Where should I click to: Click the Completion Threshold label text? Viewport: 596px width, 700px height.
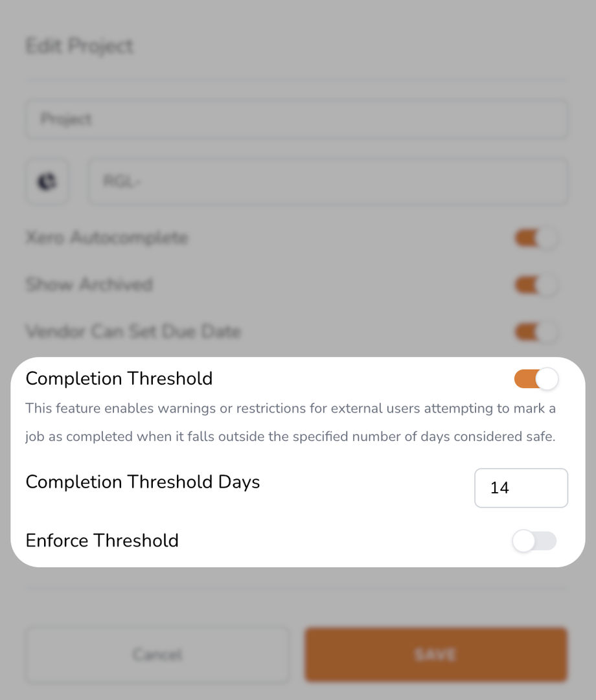click(119, 379)
